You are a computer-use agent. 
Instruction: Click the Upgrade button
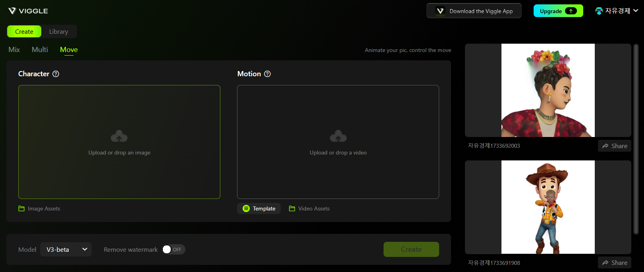558,11
